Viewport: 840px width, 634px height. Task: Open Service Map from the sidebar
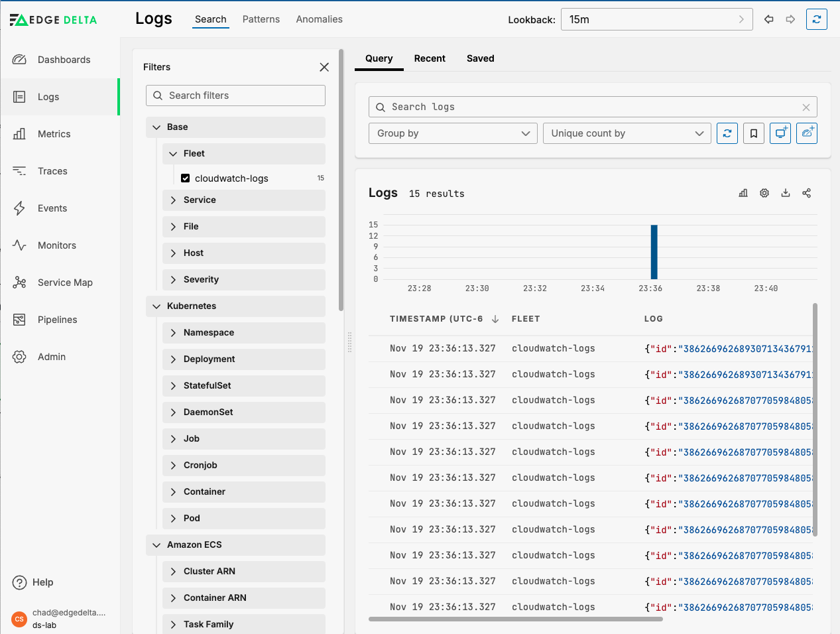click(x=64, y=283)
